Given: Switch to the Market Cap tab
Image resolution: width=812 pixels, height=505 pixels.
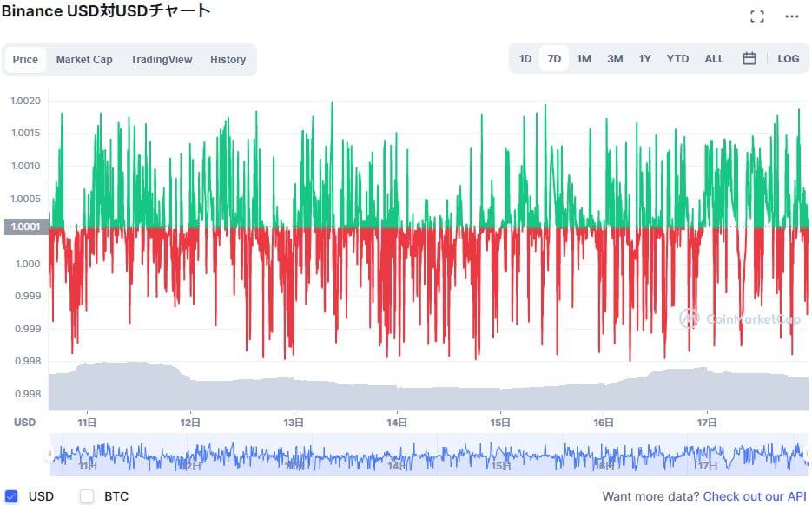Looking at the screenshot, I should [84, 60].
